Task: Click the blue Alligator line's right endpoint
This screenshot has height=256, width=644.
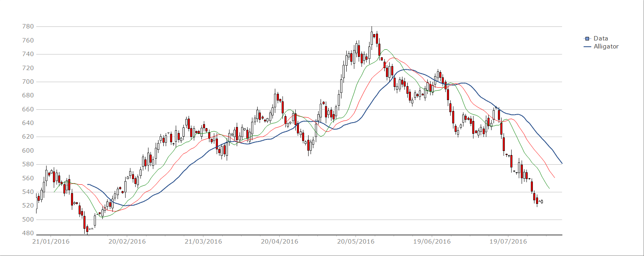Action: [562, 163]
